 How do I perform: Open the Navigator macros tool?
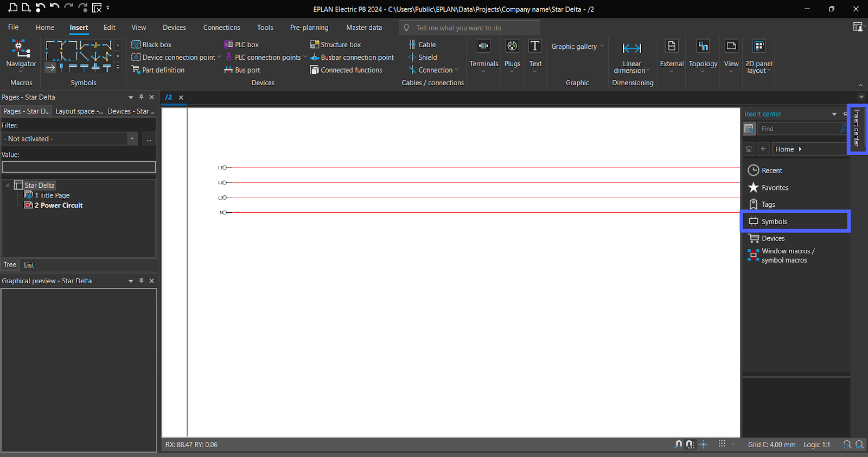(21, 54)
